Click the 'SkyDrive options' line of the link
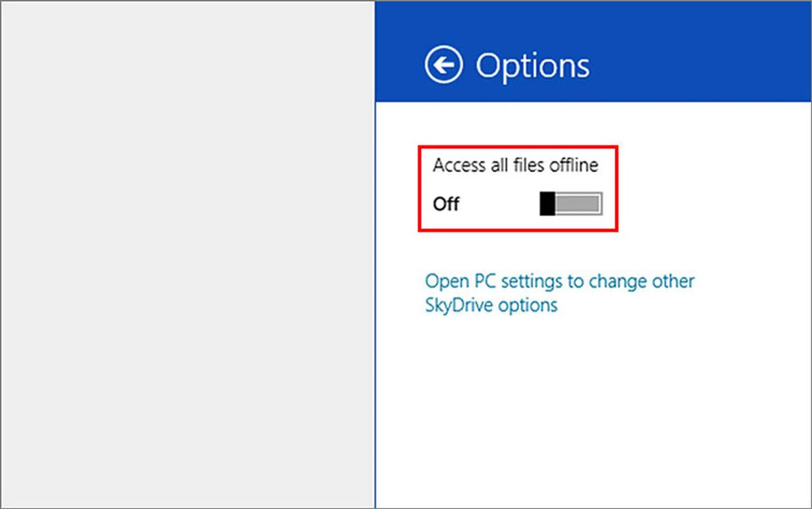The image size is (812, 509). pyautogui.click(x=491, y=305)
